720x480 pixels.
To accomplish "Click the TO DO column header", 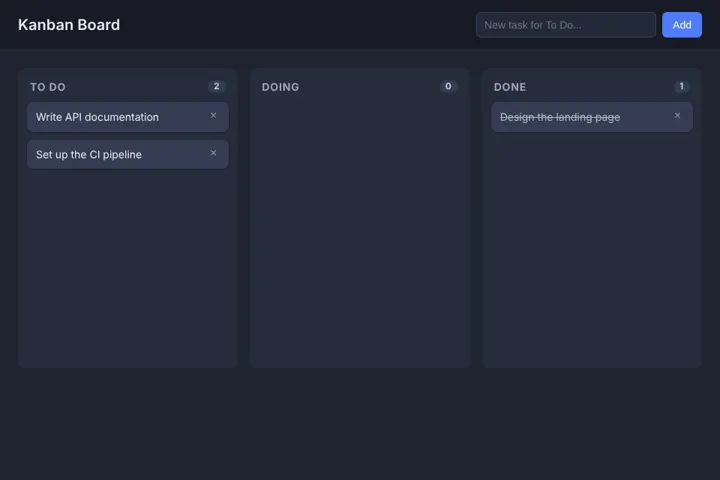I will point(48,87).
